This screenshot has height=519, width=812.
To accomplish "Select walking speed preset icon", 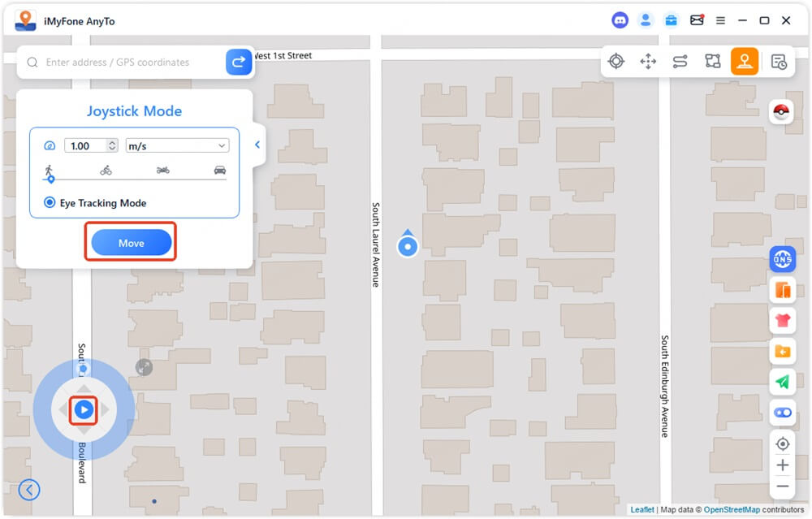I will click(x=49, y=170).
